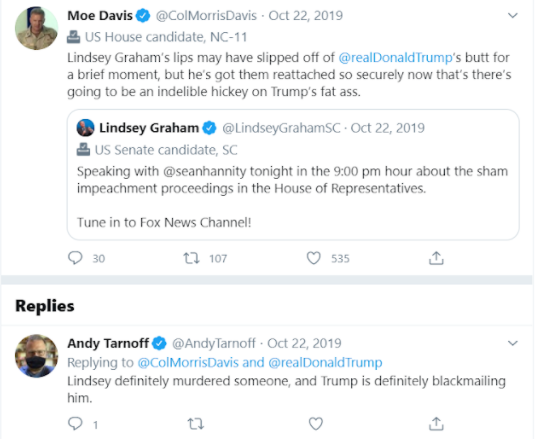Click the Andy Tarnoff display name
The image size is (535, 439).
108,343
